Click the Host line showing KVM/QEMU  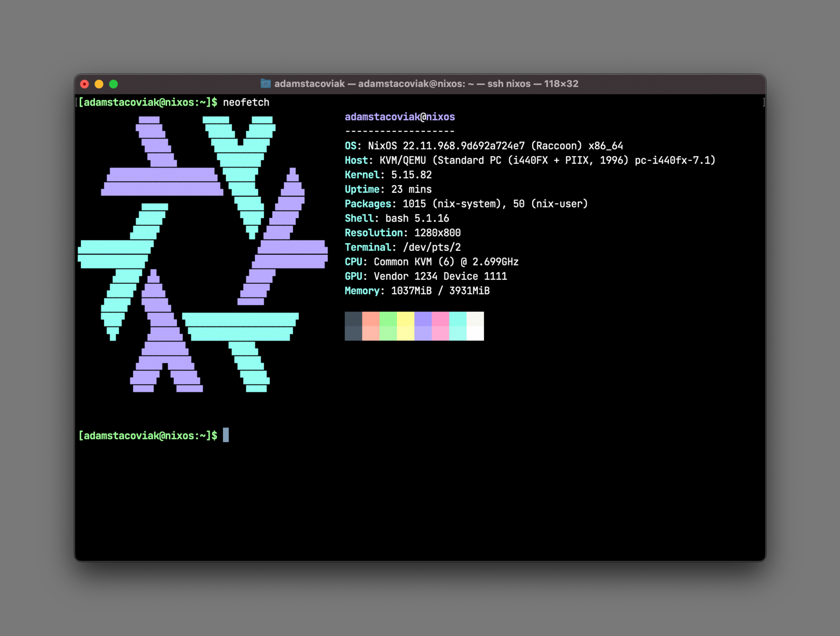[x=530, y=160]
